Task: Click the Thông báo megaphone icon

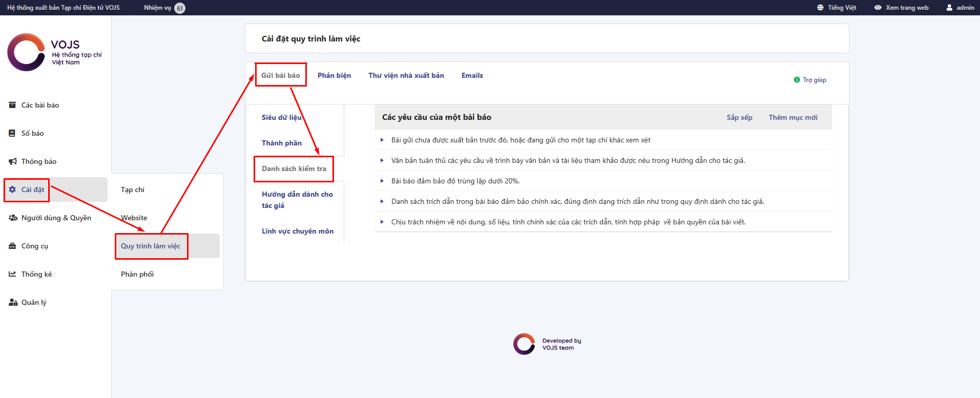Action: pyautogui.click(x=12, y=161)
